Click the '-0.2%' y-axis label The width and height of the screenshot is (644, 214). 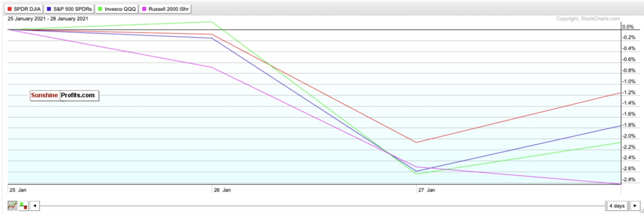(x=629, y=38)
